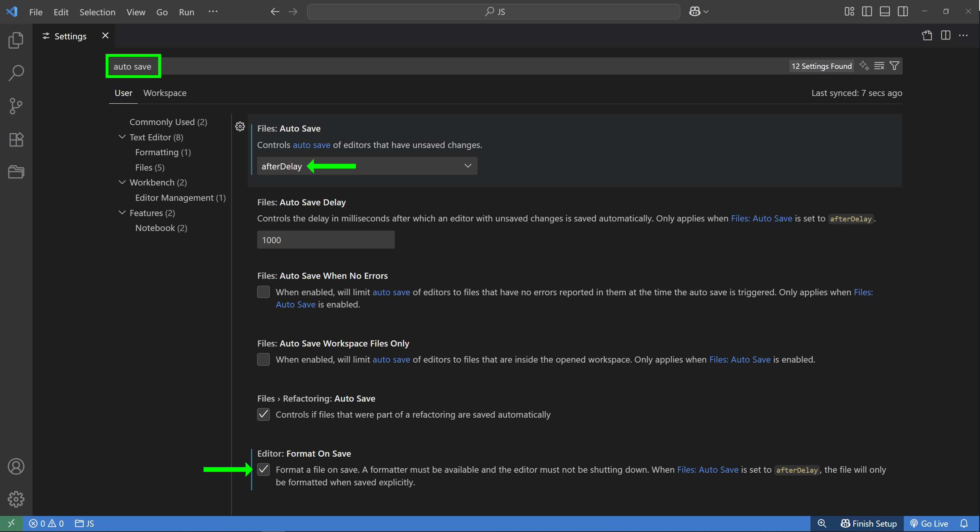Open the Accounts icon in activity bar
Image resolution: width=980 pixels, height=532 pixels.
16,467
